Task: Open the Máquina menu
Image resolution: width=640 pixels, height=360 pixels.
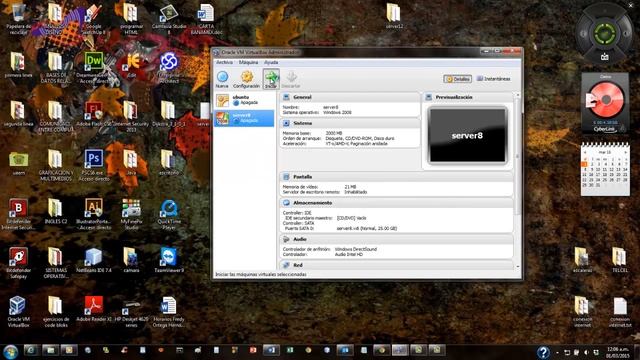Action: click(x=248, y=62)
